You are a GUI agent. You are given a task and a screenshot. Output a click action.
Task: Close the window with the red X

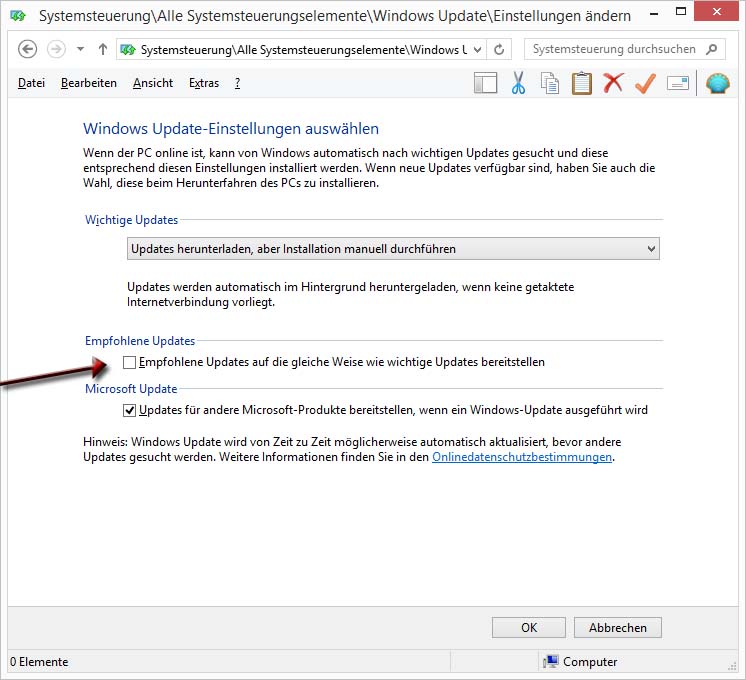pos(717,11)
